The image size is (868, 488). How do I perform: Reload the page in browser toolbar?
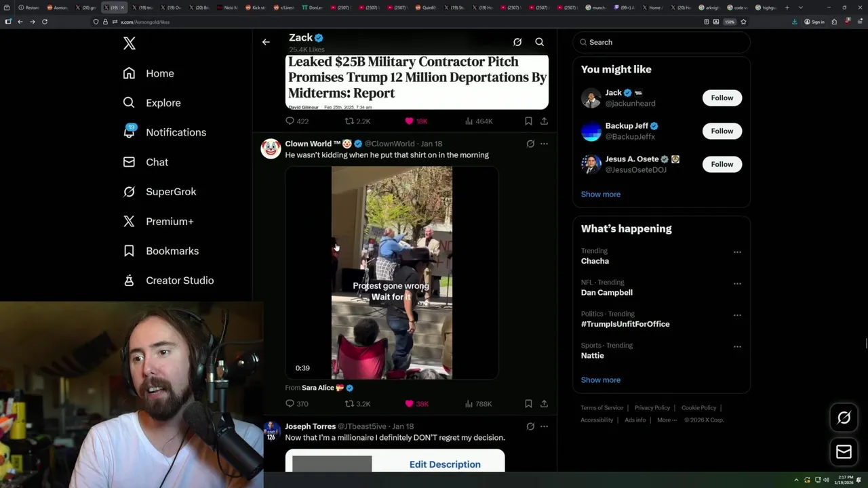click(45, 22)
